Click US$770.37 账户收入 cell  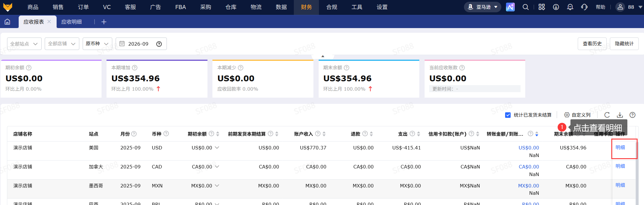tap(313, 148)
